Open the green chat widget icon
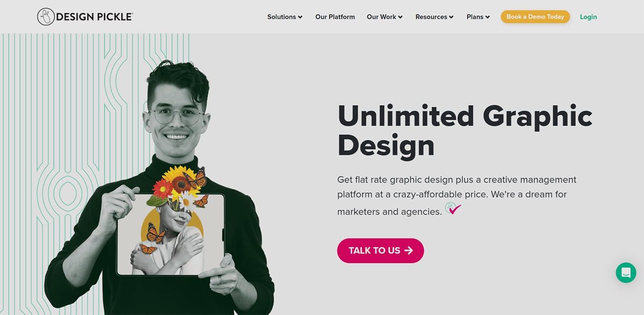The height and width of the screenshot is (315, 644). [x=626, y=273]
